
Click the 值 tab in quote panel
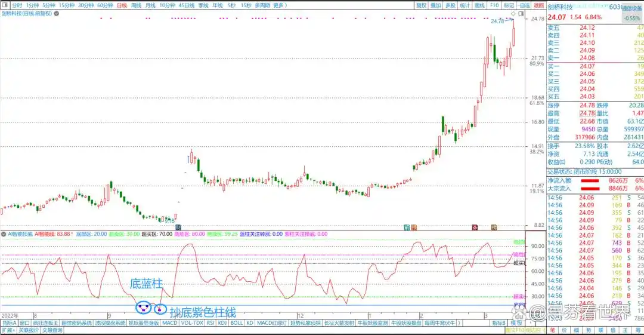[x=613, y=330]
